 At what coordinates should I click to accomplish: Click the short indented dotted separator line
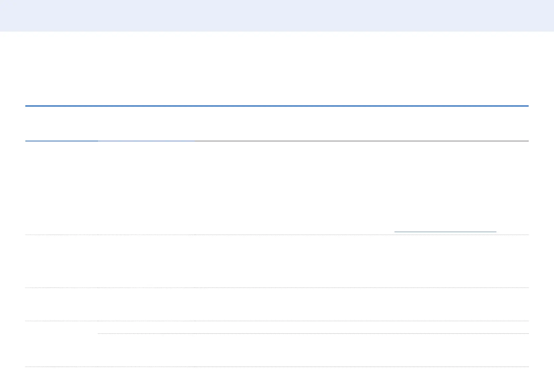(x=313, y=333)
